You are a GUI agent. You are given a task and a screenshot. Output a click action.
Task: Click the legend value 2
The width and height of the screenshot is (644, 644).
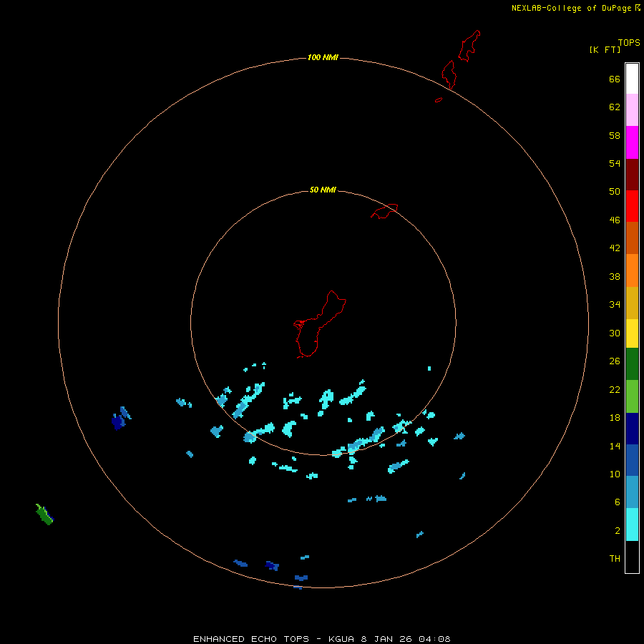coord(617,531)
